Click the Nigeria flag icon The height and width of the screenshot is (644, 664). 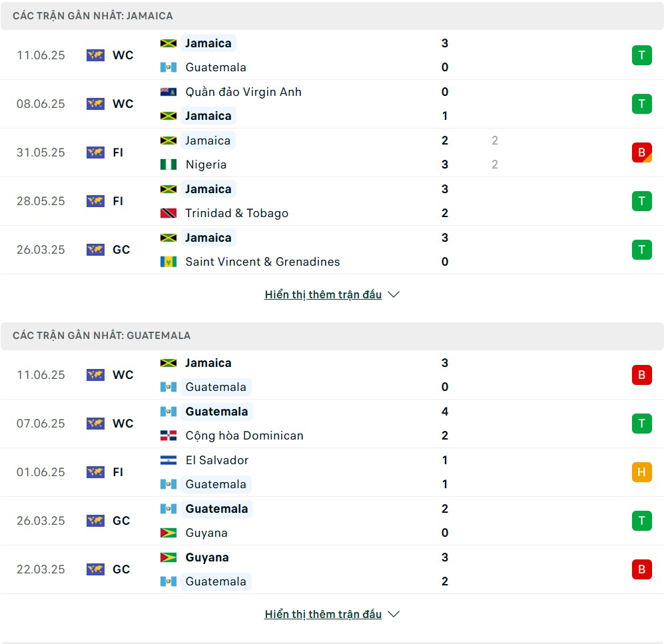[168, 164]
